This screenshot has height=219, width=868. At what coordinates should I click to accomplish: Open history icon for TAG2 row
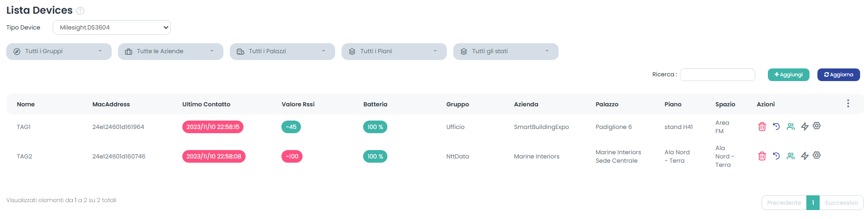coord(776,156)
